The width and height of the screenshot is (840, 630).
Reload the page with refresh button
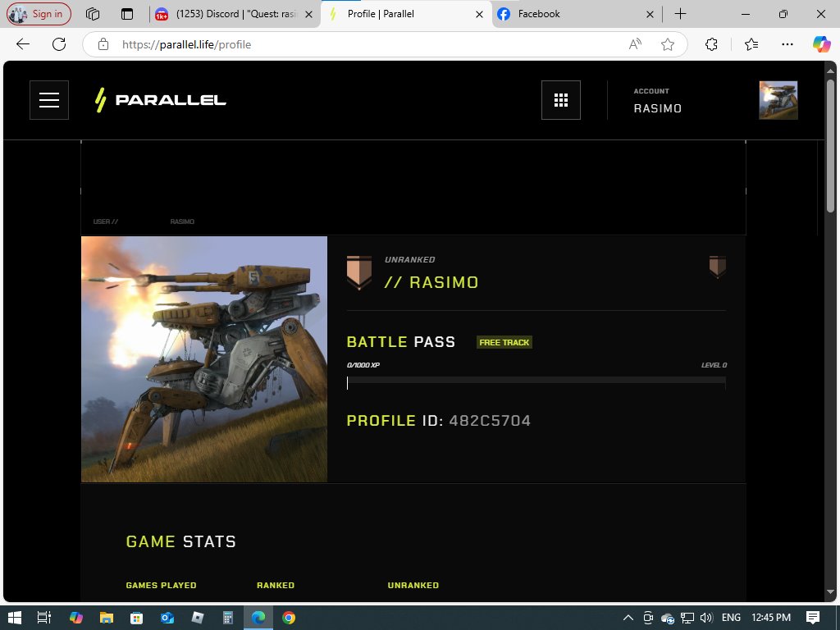coord(59,44)
